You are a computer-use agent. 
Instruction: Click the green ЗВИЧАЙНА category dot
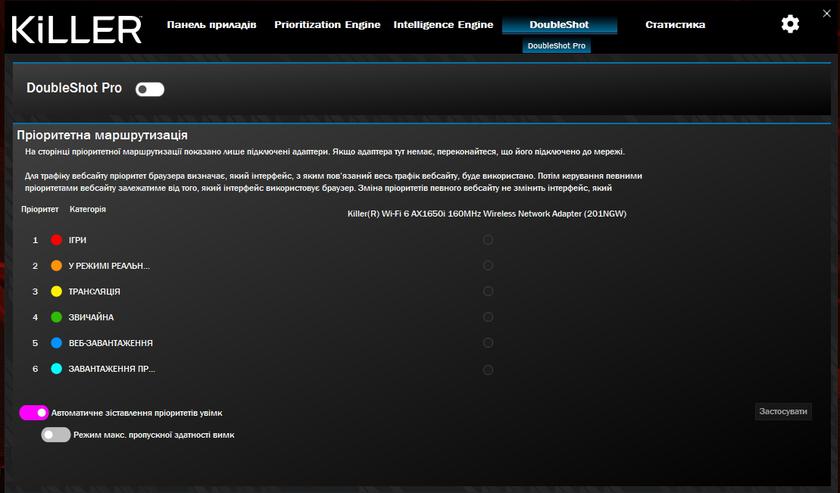click(56, 318)
